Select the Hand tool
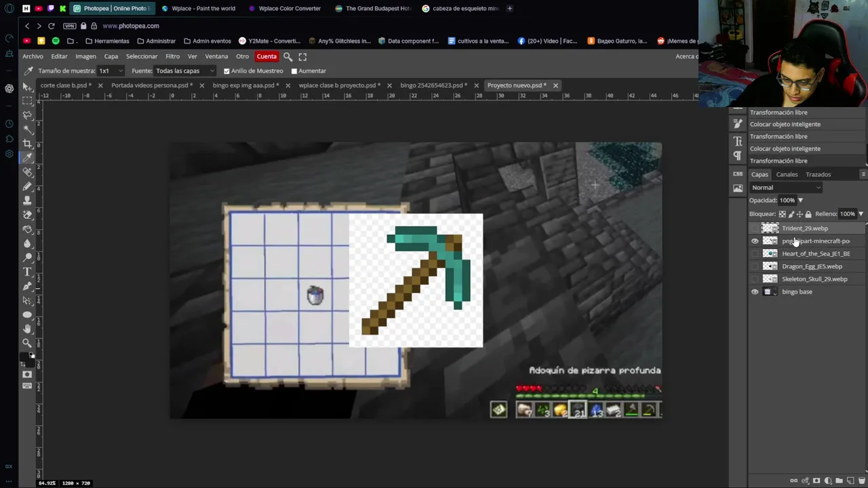Screen dimensions: 868x488 (27, 329)
